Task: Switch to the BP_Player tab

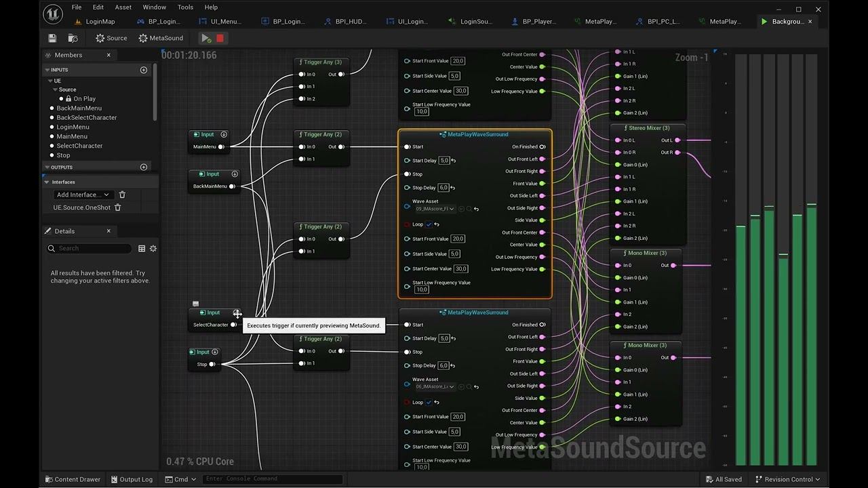Action: tap(533, 22)
